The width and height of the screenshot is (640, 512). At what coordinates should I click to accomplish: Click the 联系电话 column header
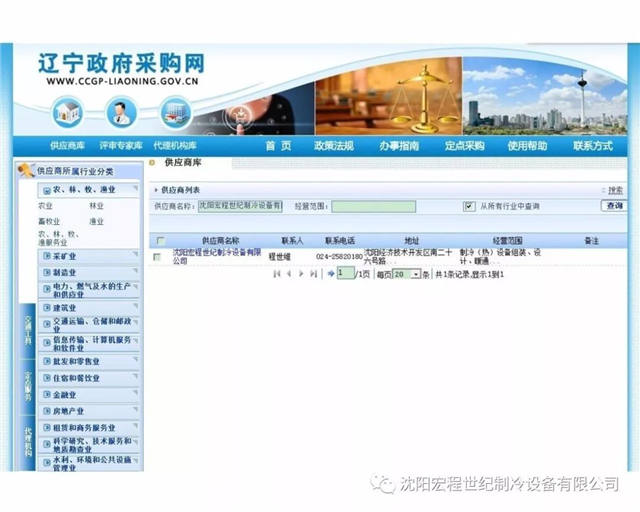(x=340, y=241)
